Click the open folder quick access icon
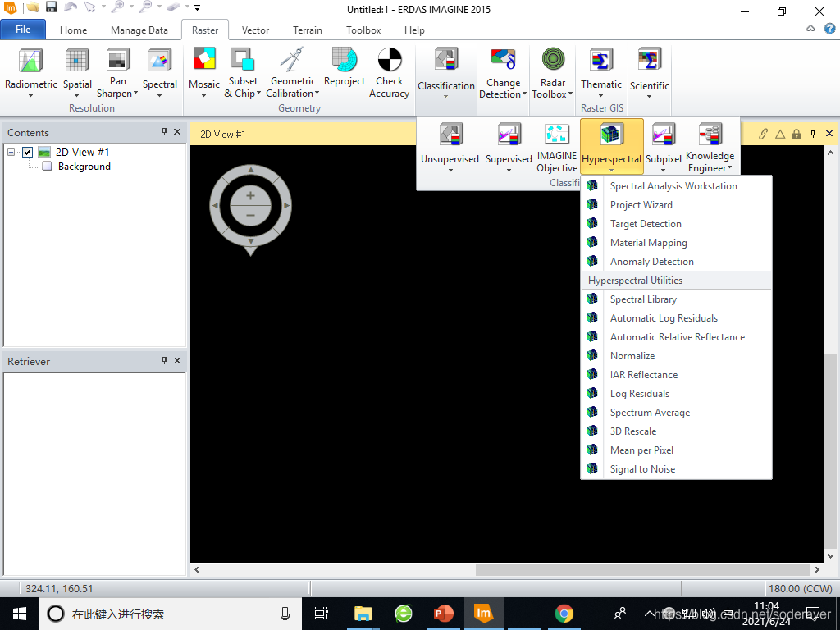This screenshot has width=840, height=630. click(x=33, y=7)
